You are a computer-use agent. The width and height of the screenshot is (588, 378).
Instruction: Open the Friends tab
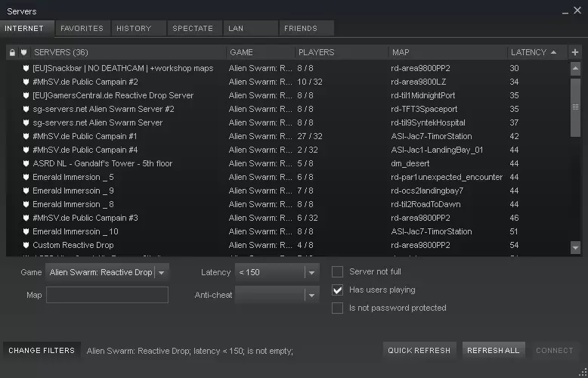coord(300,29)
